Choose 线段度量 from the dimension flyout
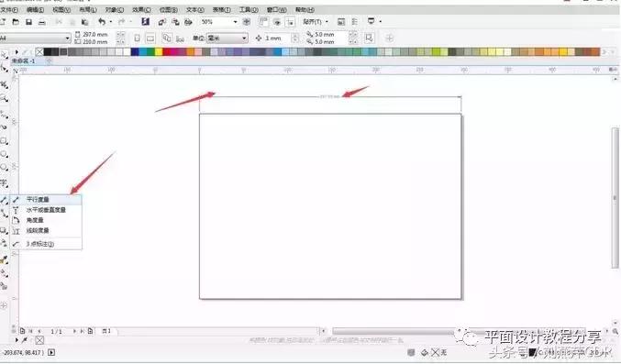 pyautogui.click(x=46, y=230)
